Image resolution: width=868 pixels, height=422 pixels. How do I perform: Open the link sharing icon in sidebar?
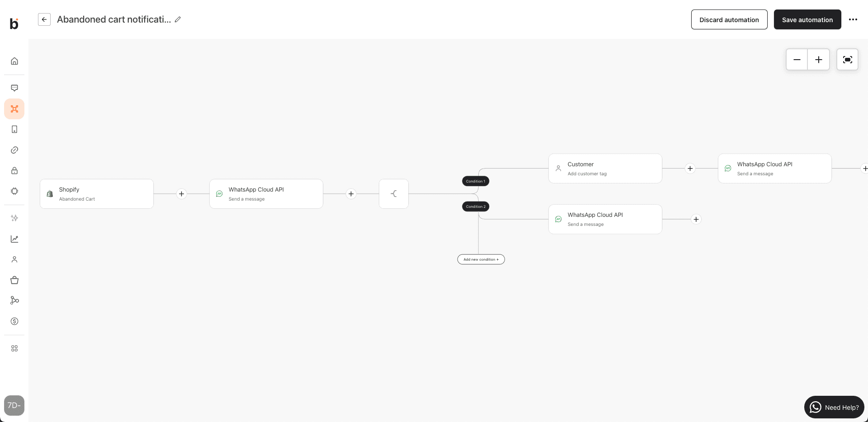(14, 150)
